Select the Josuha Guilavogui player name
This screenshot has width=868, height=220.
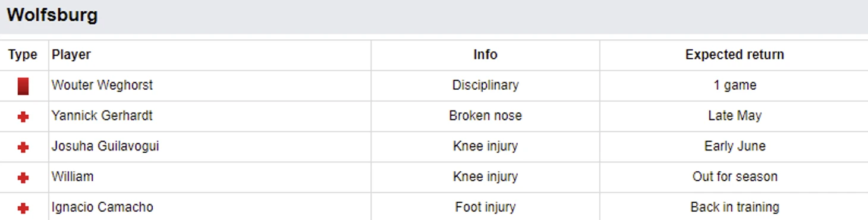click(x=105, y=146)
